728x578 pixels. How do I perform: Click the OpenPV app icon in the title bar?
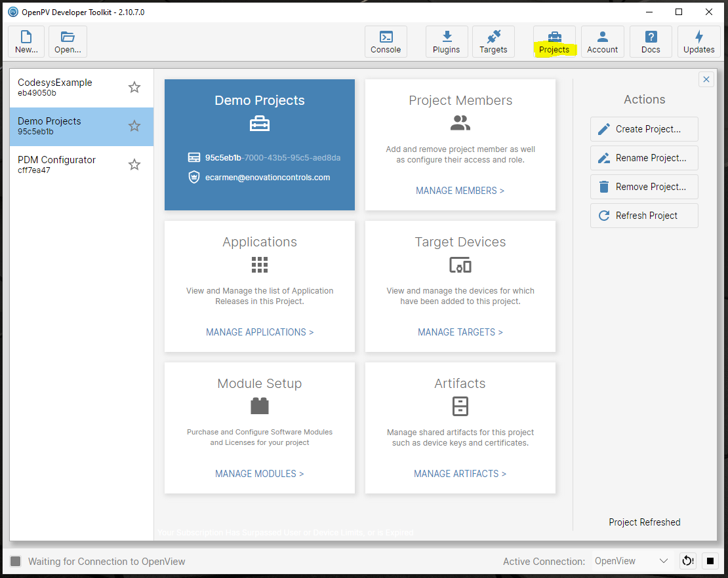click(x=13, y=12)
